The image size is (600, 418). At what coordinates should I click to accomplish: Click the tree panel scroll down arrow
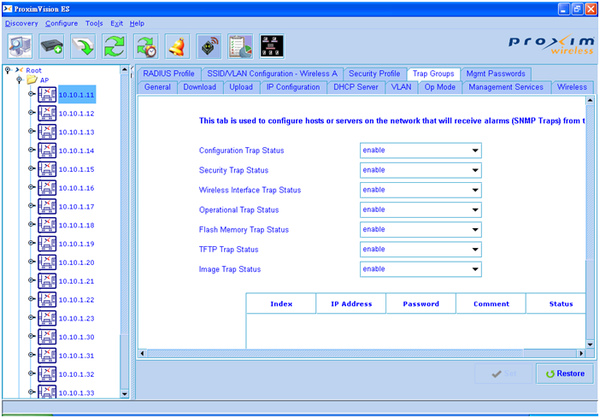click(124, 394)
